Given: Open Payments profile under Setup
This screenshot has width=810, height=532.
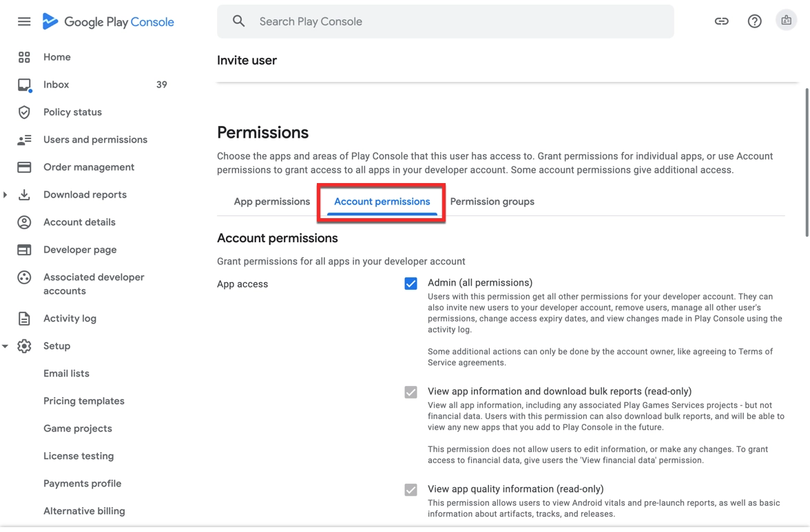Looking at the screenshot, I should pyautogui.click(x=82, y=484).
